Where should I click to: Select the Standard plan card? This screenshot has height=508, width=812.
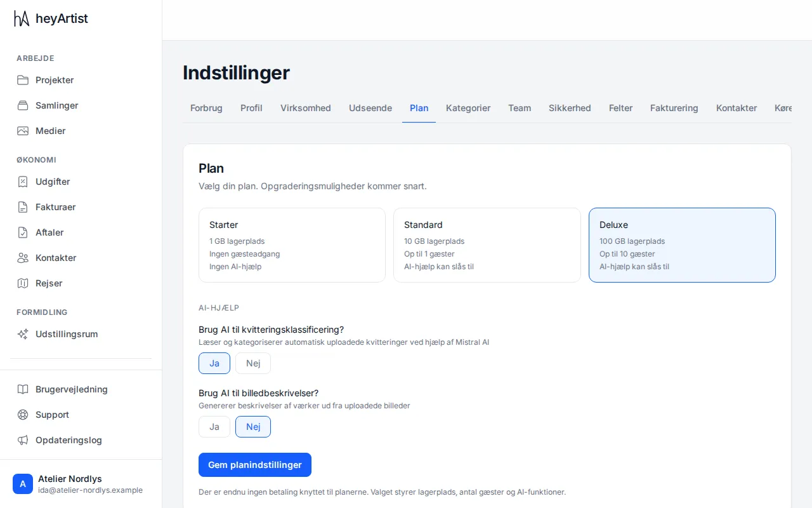(487, 245)
